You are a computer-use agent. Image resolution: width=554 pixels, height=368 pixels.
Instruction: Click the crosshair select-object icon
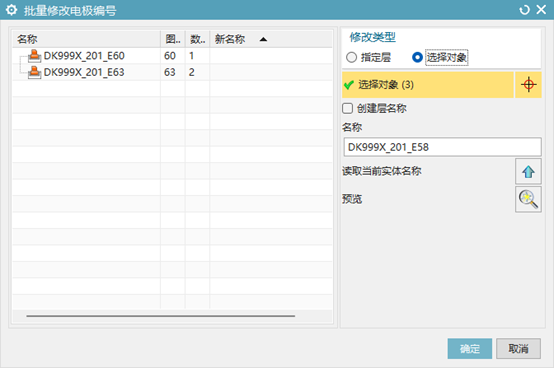[529, 85]
